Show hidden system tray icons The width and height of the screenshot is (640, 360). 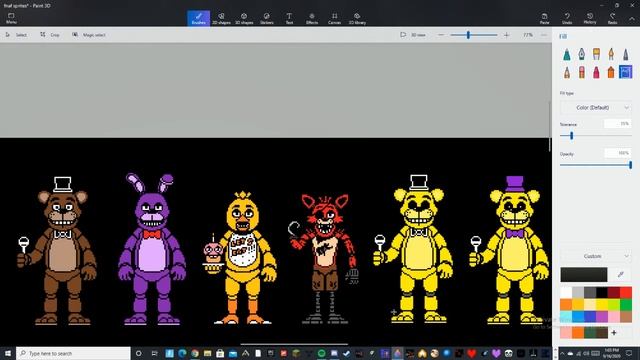tap(562, 353)
